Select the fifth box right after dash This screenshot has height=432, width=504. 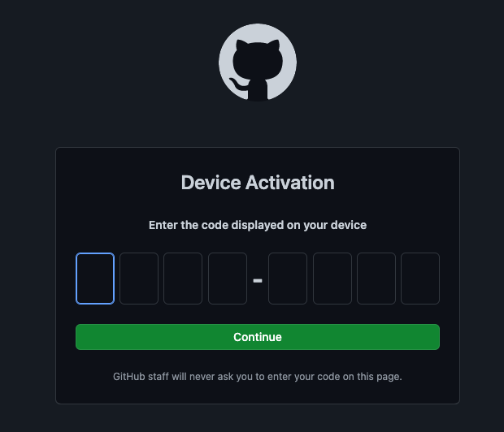click(288, 279)
